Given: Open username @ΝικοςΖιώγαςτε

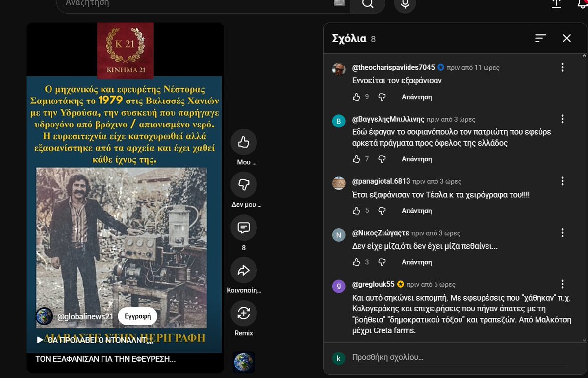Looking at the screenshot, I should point(380,233).
